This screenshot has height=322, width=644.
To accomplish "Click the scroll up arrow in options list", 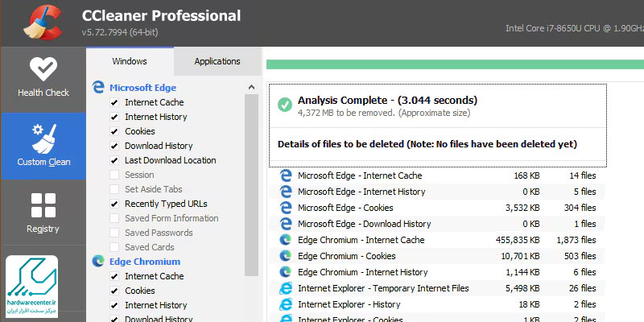I will pyautogui.click(x=252, y=87).
